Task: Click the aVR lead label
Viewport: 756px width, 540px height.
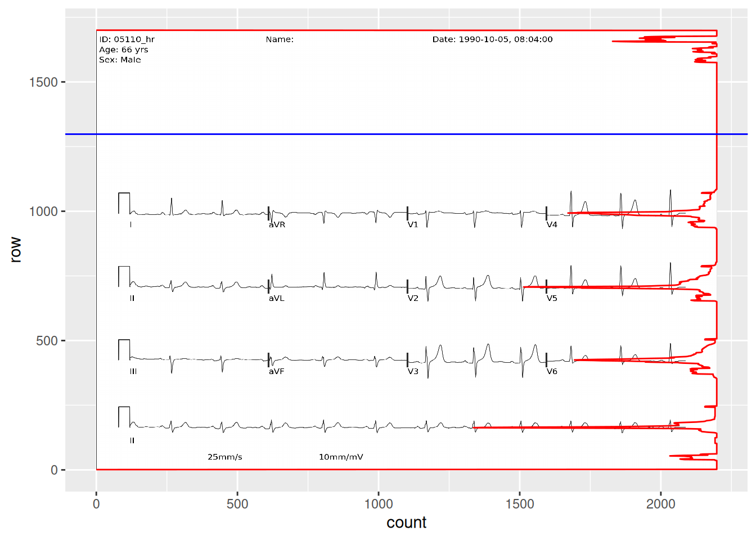Action: tap(277, 224)
